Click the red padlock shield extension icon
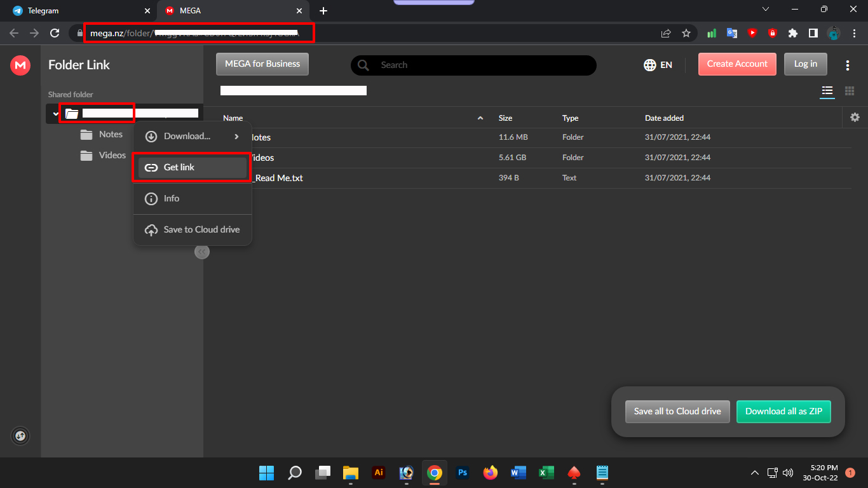The image size is (868, 488). click(x=773, y=33)
